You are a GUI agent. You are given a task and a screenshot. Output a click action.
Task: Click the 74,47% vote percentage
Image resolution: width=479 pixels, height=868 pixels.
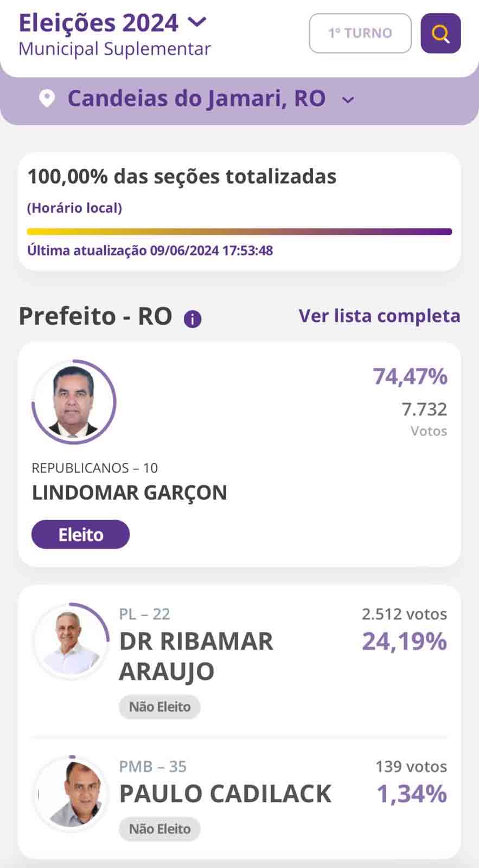pos(410,376)
